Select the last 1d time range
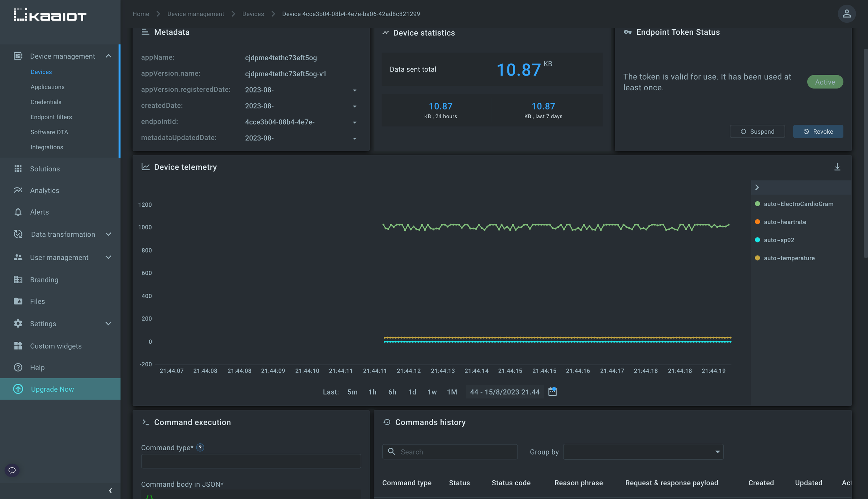 [412, 392]
